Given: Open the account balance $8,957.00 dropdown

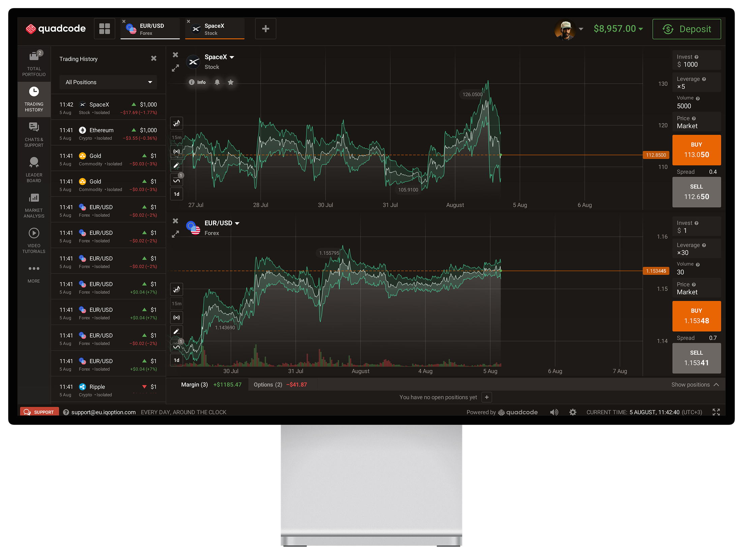Looking at the screenshot, I should click(x=618, y=29).
